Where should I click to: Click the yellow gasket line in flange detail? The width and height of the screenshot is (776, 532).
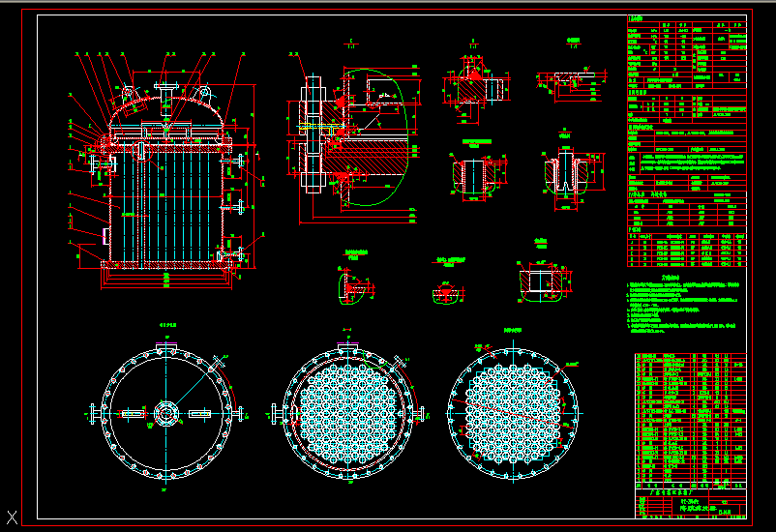click(319, 127)
